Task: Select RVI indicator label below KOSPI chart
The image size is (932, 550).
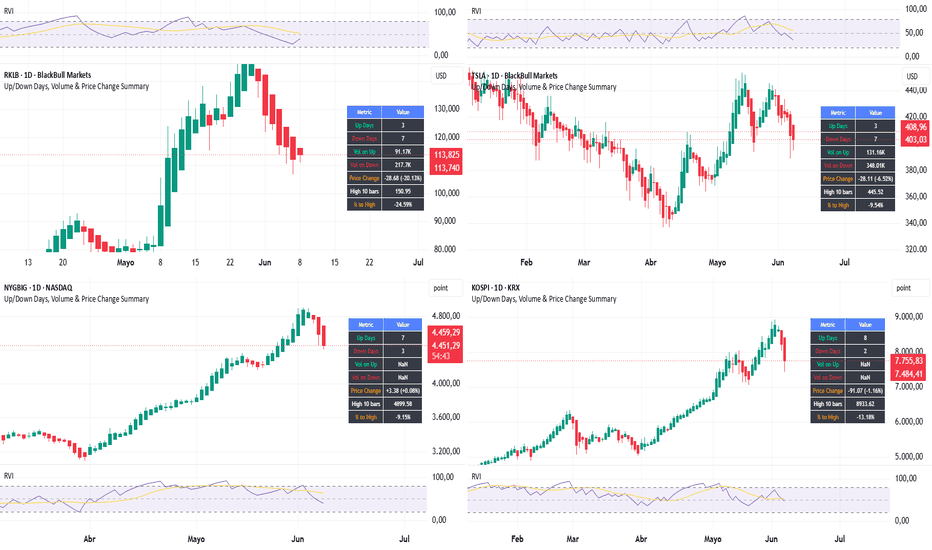Action: click(477, 476)
